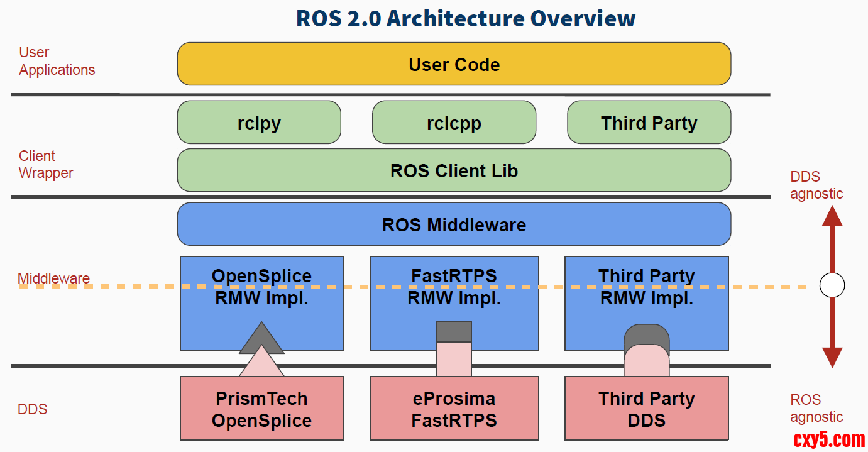The height and width of the screenshot is (452, 868).
Task: Click the PrismTech OpenSplice DDS box
Action: (x=261, y=409)
